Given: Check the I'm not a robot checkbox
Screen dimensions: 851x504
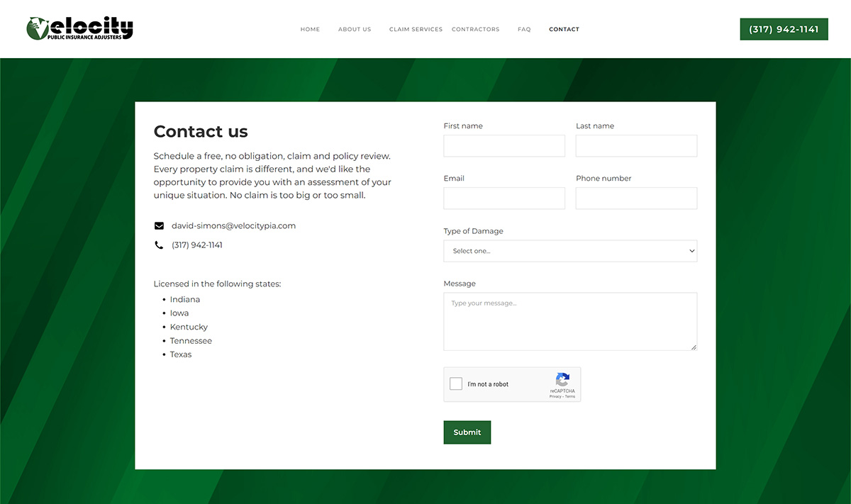Looking at the screenshot, I should coord(456,383).
